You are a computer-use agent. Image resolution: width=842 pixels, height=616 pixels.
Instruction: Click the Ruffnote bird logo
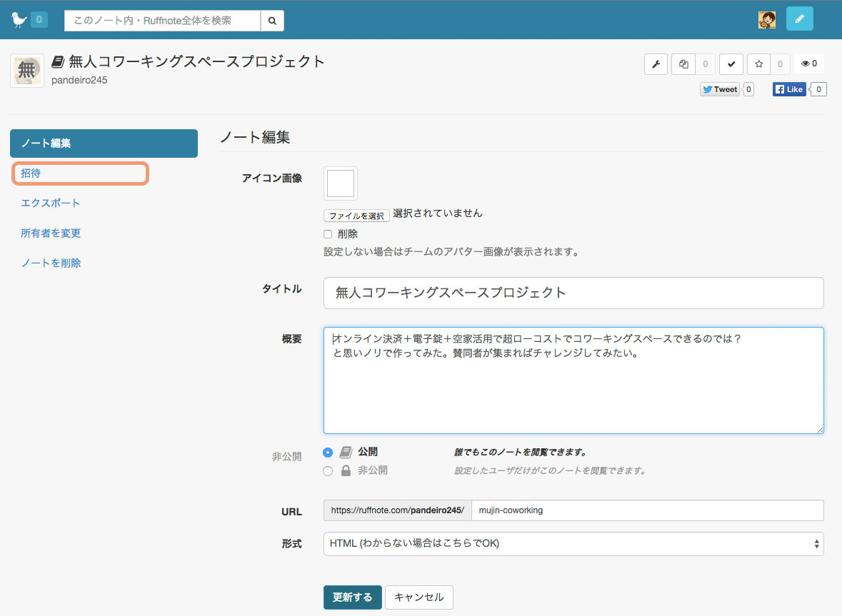[x=19, y=20]
